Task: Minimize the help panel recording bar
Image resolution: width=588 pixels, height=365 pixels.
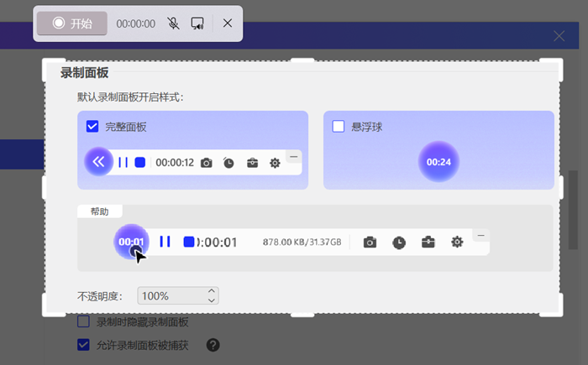Action: 480,235
